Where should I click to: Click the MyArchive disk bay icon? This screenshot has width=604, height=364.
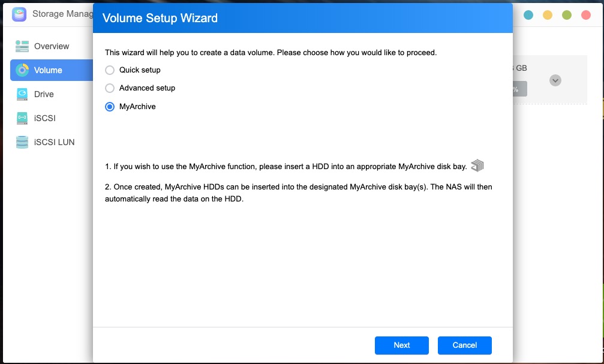tap(477, 166)
